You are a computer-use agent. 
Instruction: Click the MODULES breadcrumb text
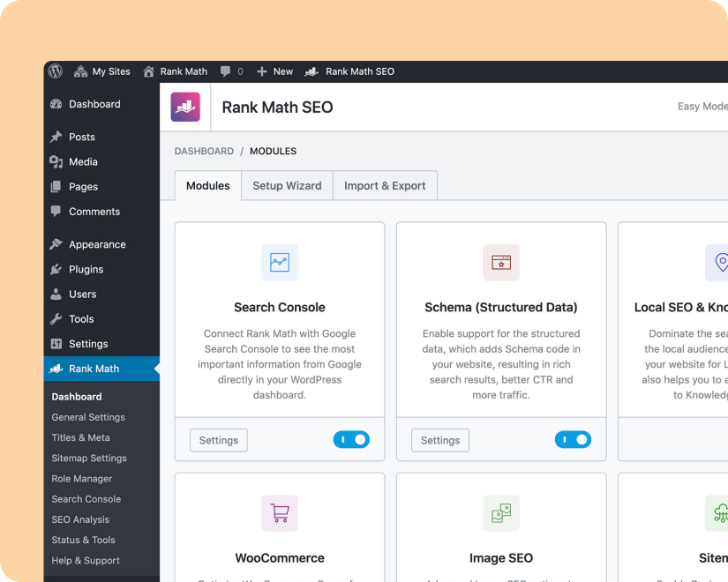coord(273,152)
